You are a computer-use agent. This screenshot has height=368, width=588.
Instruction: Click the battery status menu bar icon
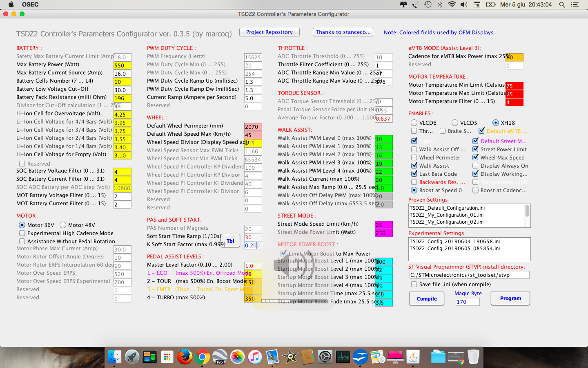click(x=490, y=4)
